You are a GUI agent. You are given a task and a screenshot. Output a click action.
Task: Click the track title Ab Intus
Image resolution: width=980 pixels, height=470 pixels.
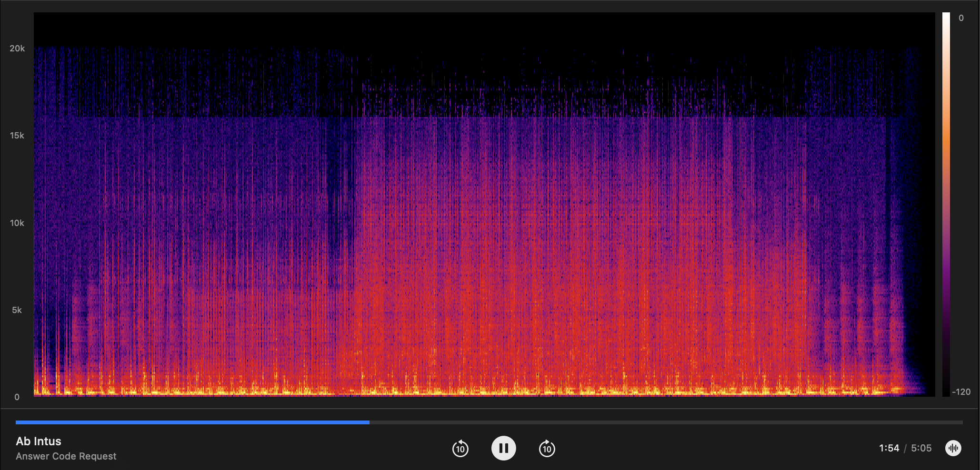pyautogui.click(x=38, y=441)
